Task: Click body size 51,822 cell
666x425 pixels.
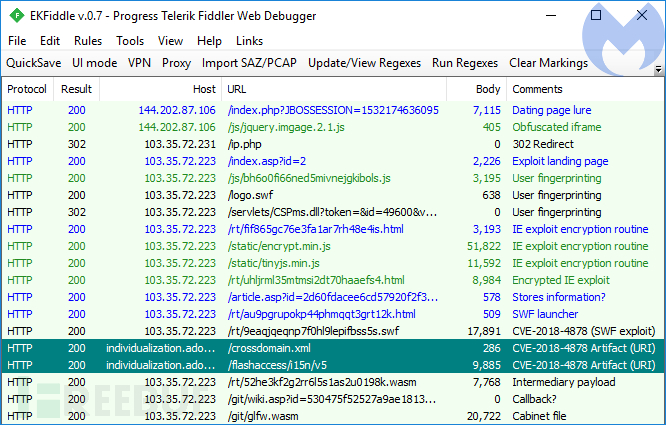Action: 483,246
